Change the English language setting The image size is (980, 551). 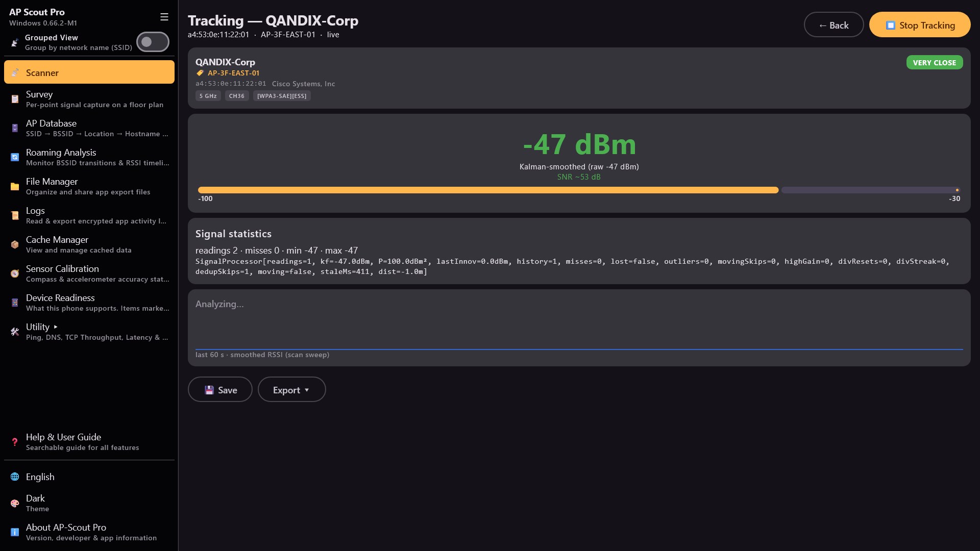pyautogui.click(x=89, y=477)
